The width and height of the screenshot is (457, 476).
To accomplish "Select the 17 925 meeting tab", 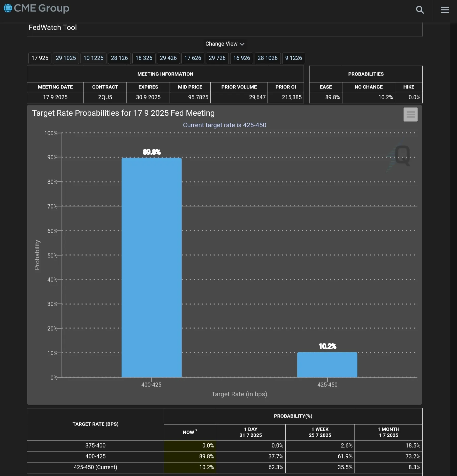I will [x=40, y=58].
